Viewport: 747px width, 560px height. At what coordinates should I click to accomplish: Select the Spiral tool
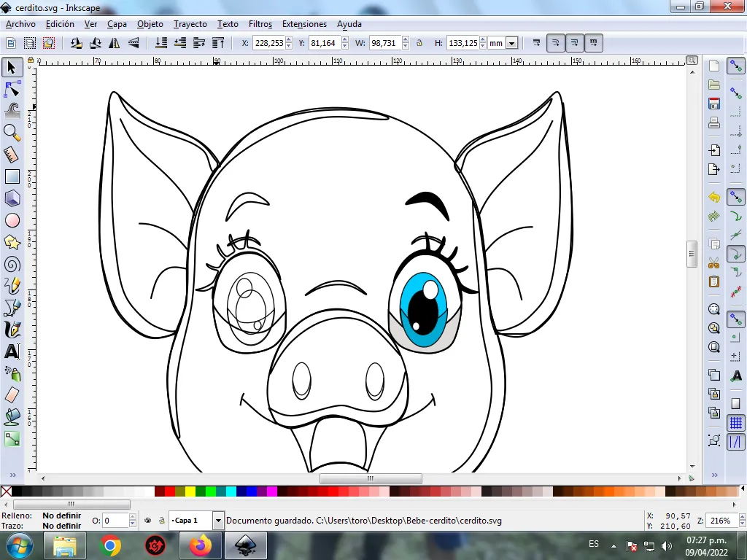[x=12, y=264]
